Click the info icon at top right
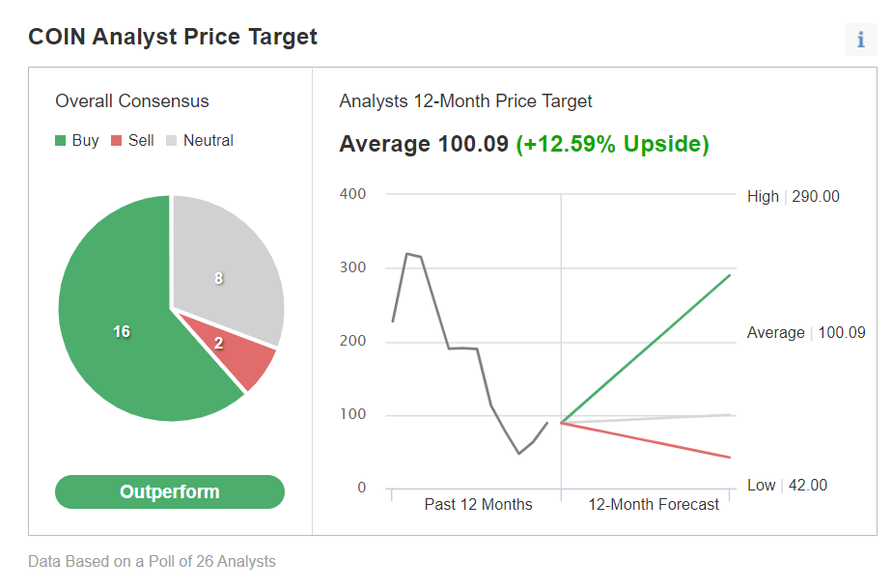The width and height of the screenshot is (892, 588). pyautogui.click(x=860, y=40)
